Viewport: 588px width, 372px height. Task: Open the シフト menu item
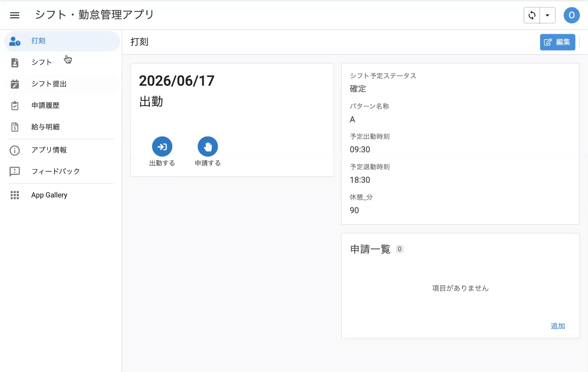[x=42, y=62]
